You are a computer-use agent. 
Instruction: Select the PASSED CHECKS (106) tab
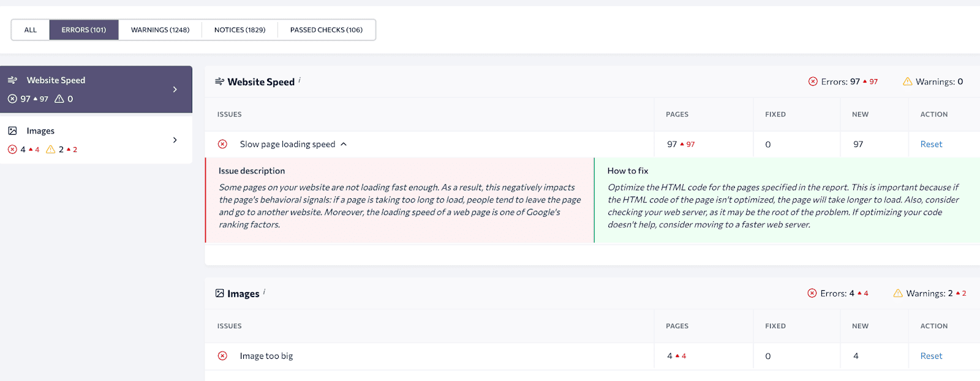tap(326, 29)
